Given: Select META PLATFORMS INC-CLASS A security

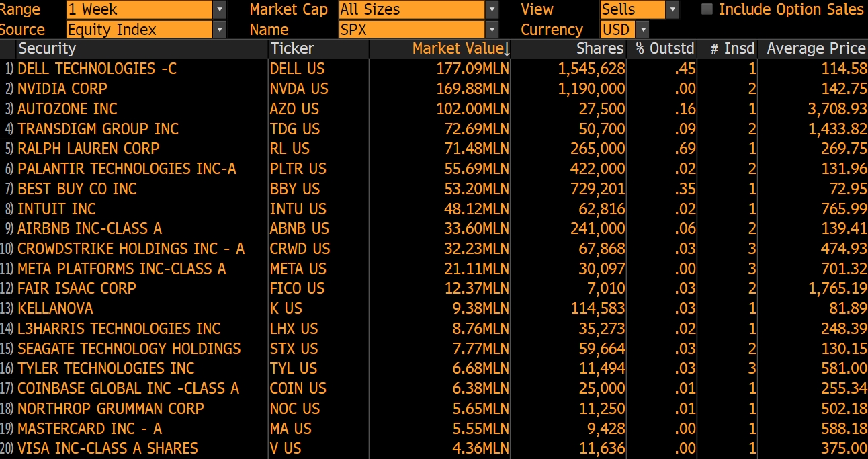Looking at the screenshot, I should [122, 269].
